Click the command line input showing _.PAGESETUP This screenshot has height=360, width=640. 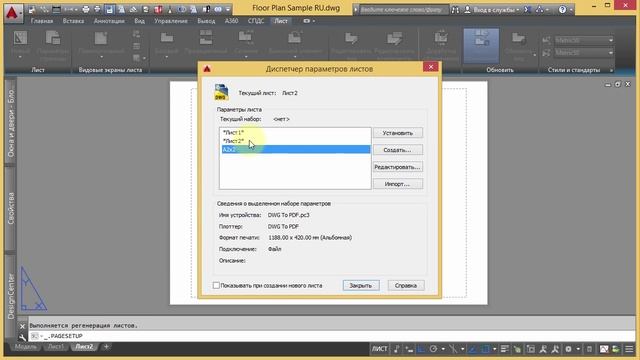click(331, 336)
